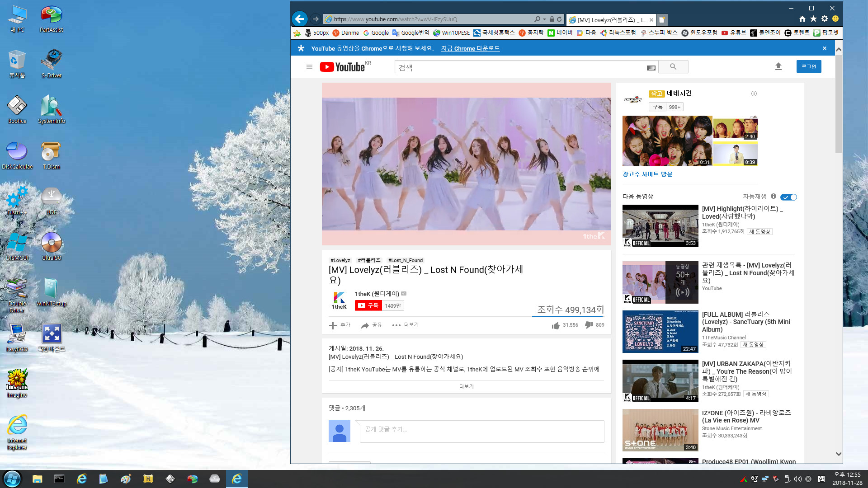Click the ad info icon next to 네네치킨
Viewport: 868px width, 488px height.
(x=754, y=94)
